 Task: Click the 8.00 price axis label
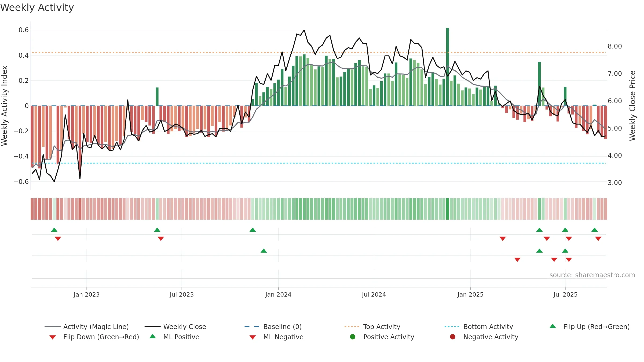tap(615, 46)
